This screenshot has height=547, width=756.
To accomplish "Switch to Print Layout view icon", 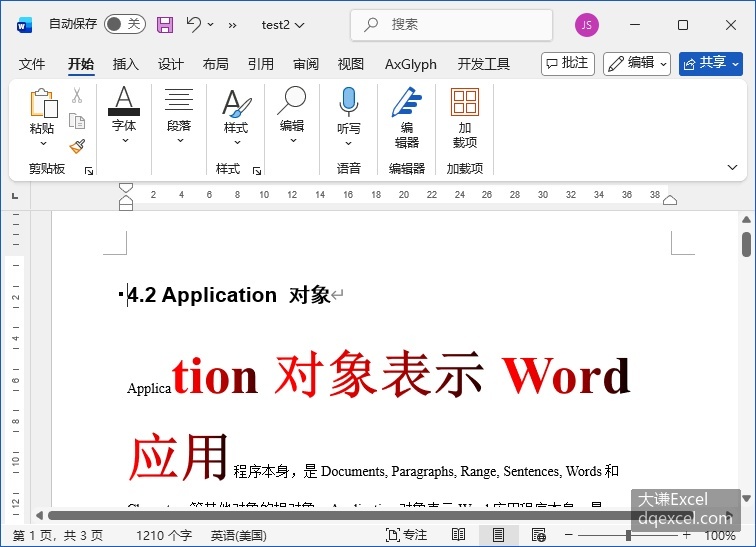I will pyautogui.click(x=499, y=534).
